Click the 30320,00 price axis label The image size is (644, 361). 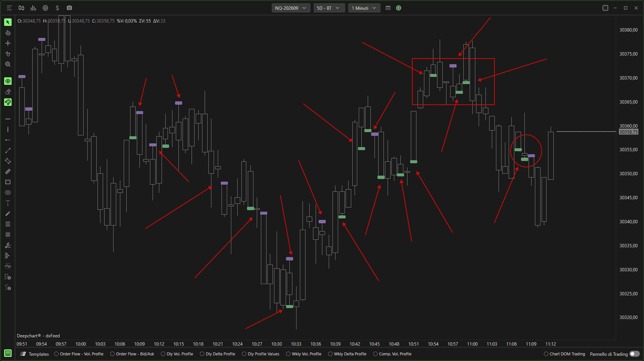(628, 317)
